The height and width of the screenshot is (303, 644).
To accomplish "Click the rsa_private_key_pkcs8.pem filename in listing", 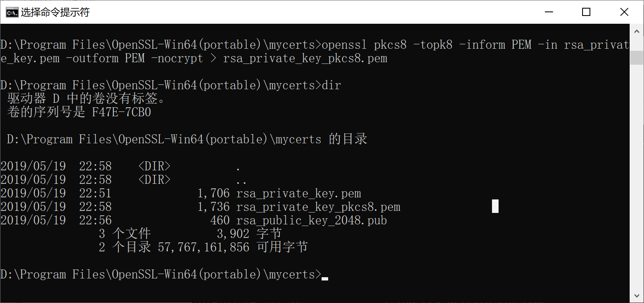I will click(x=318, y=207).
